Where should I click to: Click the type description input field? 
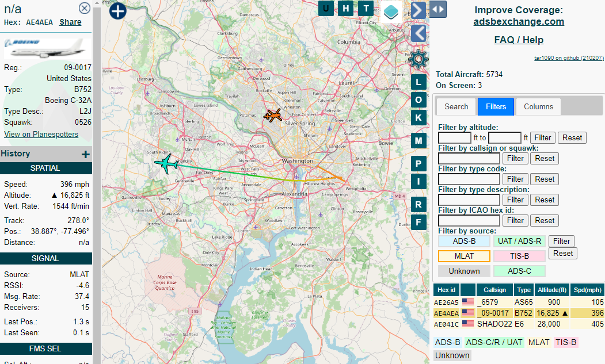tap(469, 200)
